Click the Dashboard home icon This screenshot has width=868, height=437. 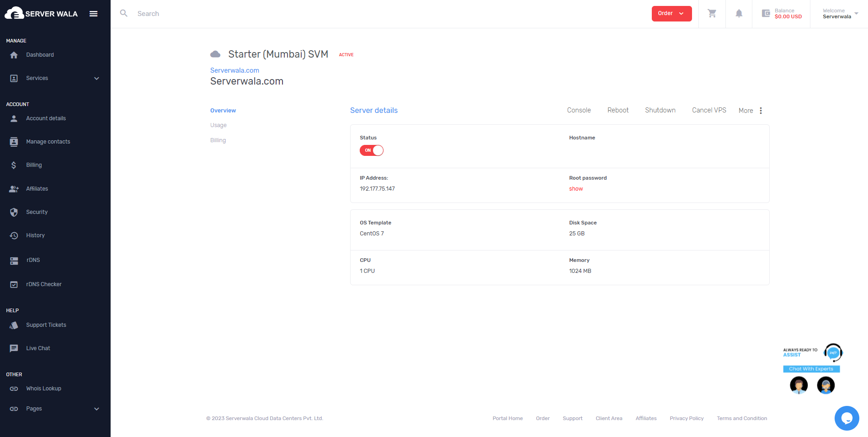tap(14, 55)
